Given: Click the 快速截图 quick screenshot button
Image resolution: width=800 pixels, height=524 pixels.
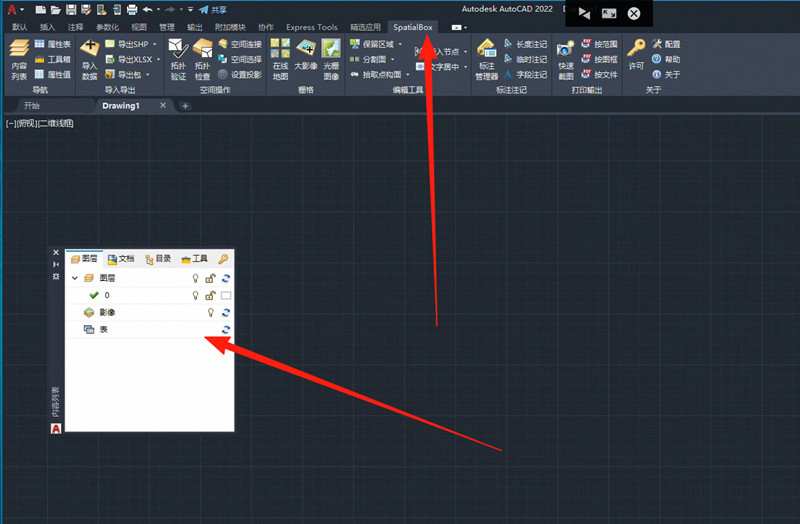Looking at the screenshot, I should point(565,61).
